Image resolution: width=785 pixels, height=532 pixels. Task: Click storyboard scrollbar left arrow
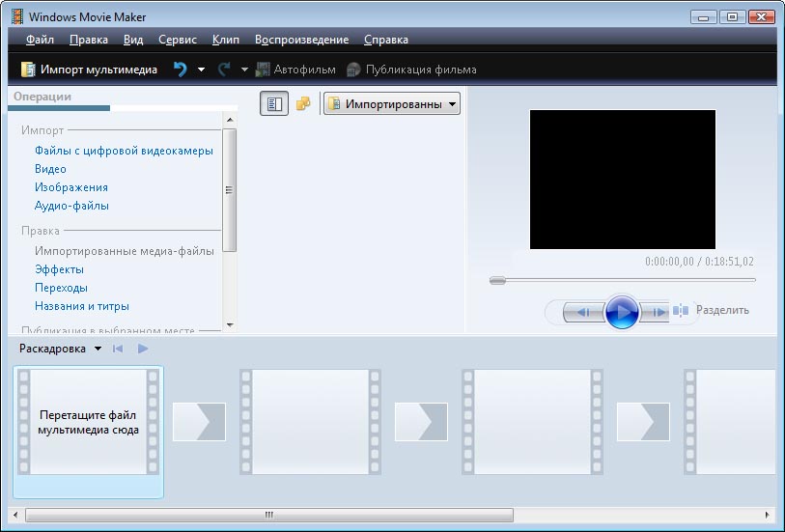[15, 515]
